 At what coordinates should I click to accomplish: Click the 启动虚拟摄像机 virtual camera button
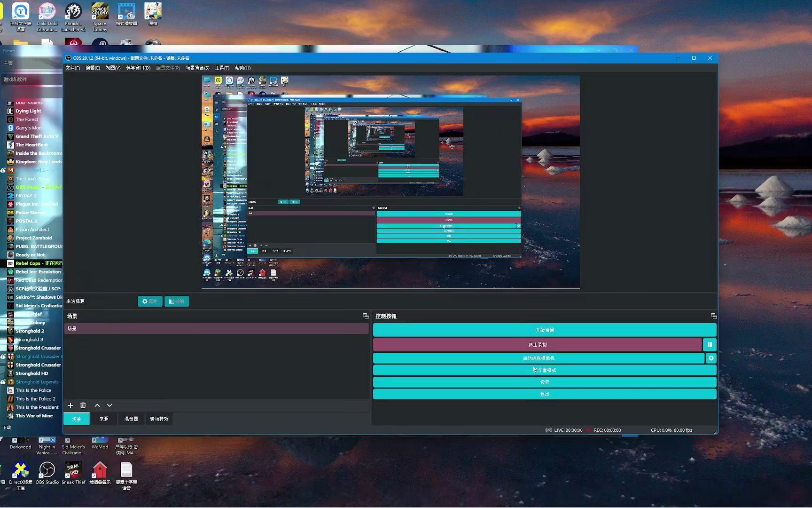tap(539, 358)
